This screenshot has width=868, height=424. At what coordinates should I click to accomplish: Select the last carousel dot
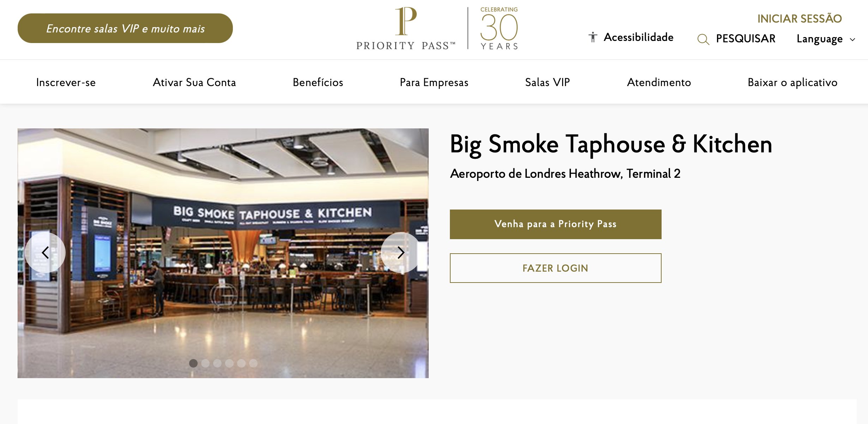tap(253, 363)
